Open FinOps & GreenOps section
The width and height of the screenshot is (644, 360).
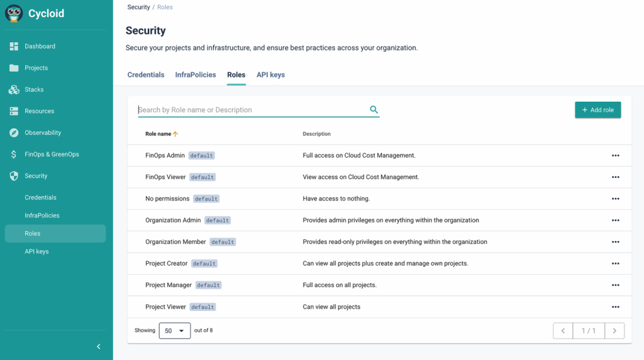[52, 155]
